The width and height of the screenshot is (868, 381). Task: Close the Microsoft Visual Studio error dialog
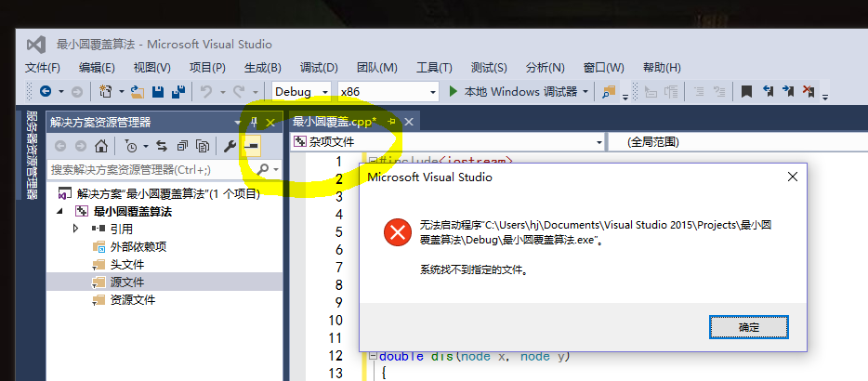click(x=793, y=177)
